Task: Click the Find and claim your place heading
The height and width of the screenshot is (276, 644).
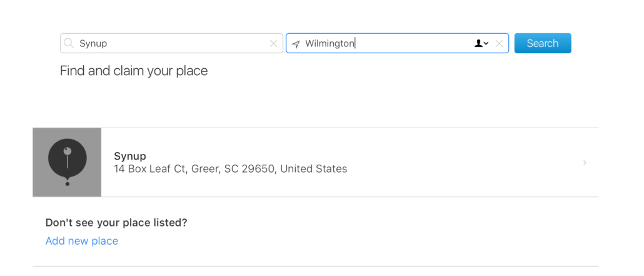Action: pos(134,71)
